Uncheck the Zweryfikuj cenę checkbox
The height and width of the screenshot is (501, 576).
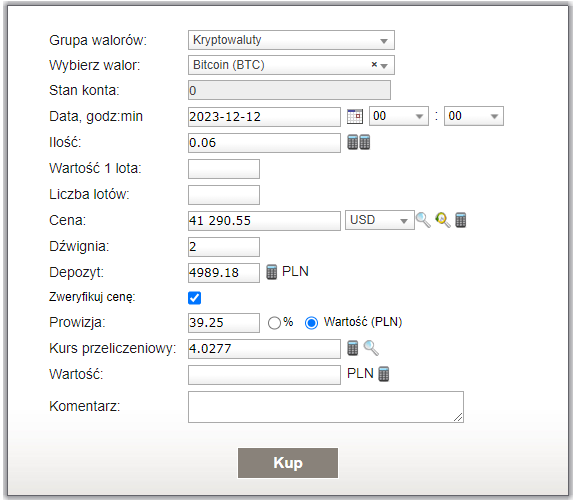tap(194, 298)
